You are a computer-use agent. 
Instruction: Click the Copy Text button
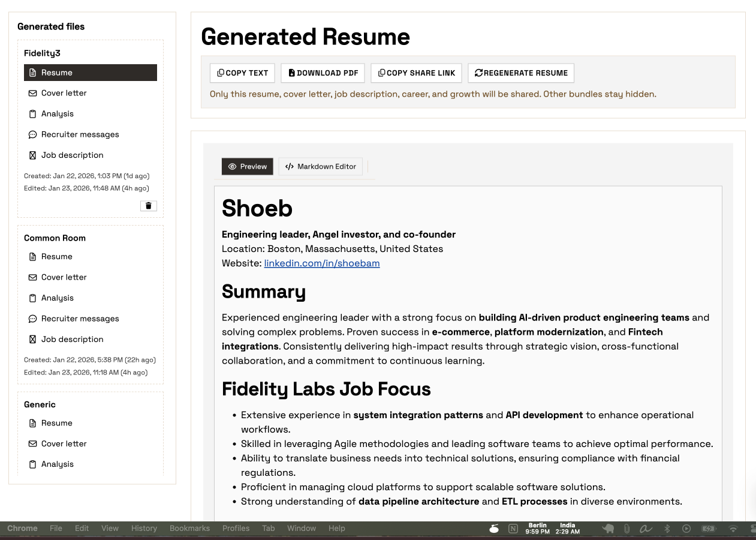242,73
